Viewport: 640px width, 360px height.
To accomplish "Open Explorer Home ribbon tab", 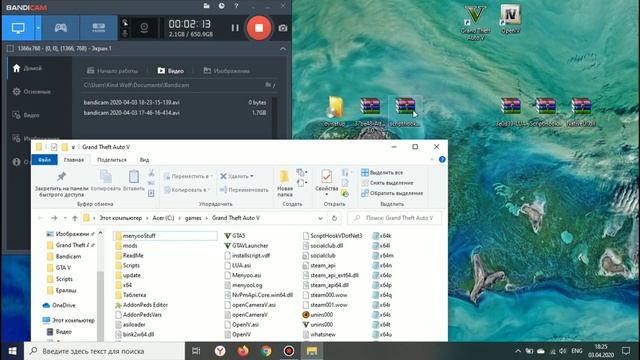I will (74, 160).
